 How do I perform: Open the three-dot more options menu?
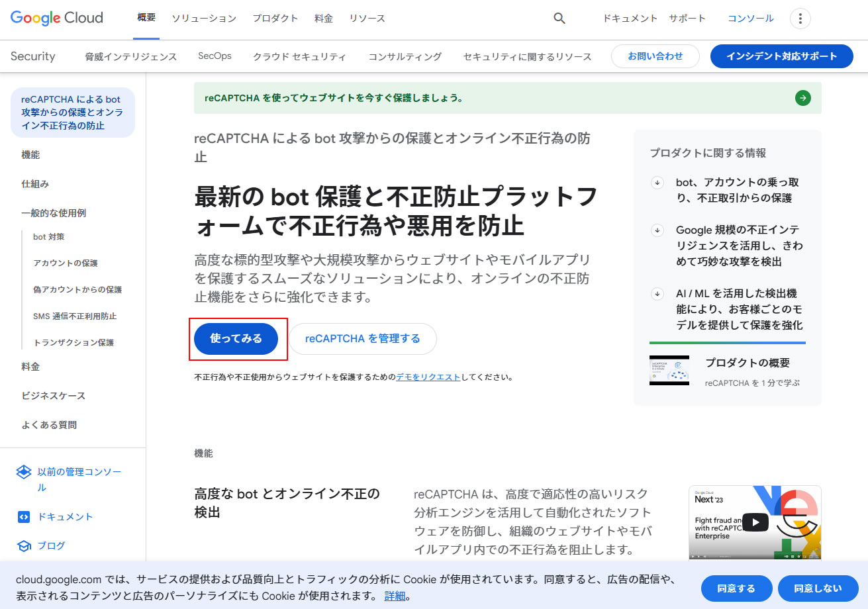click(x=800, y=19)
